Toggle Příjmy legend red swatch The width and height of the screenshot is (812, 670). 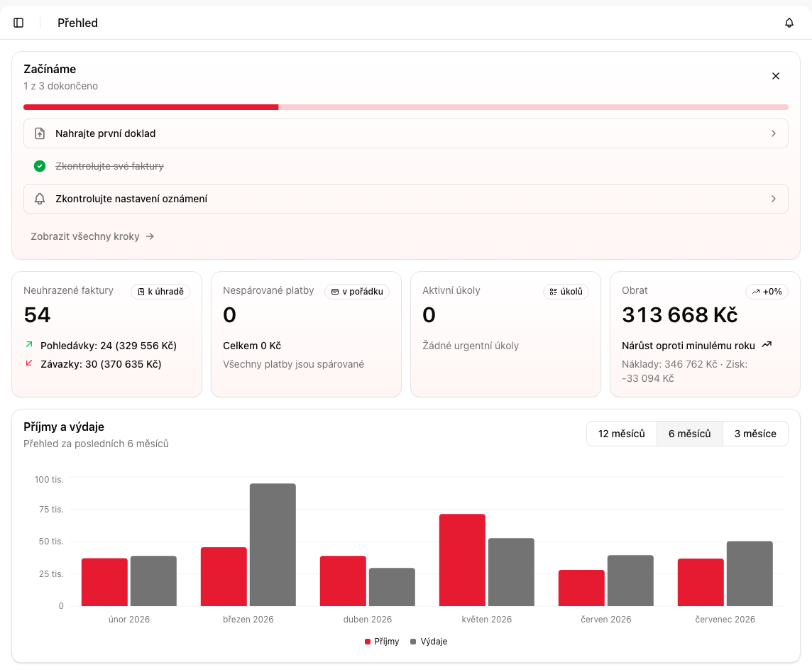368,642
